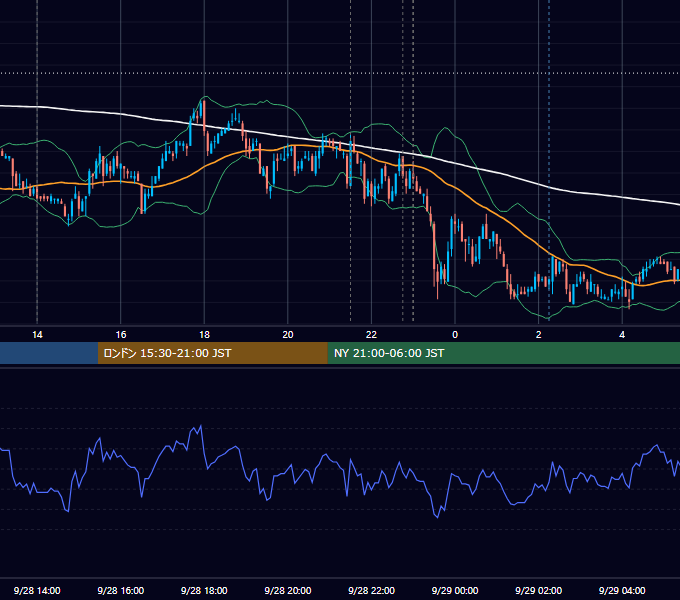This screenshot has height=600, width=680.
Task: Click the 14 hour label on price chart axis
Action: (37, 335)
